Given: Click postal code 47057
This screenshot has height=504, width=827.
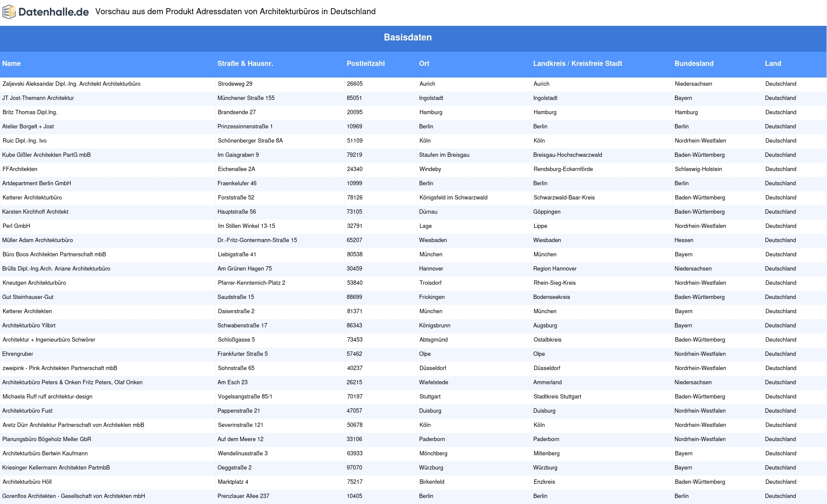Looking at the screenshot, I should pyautogui.click(x=354, y=411).
